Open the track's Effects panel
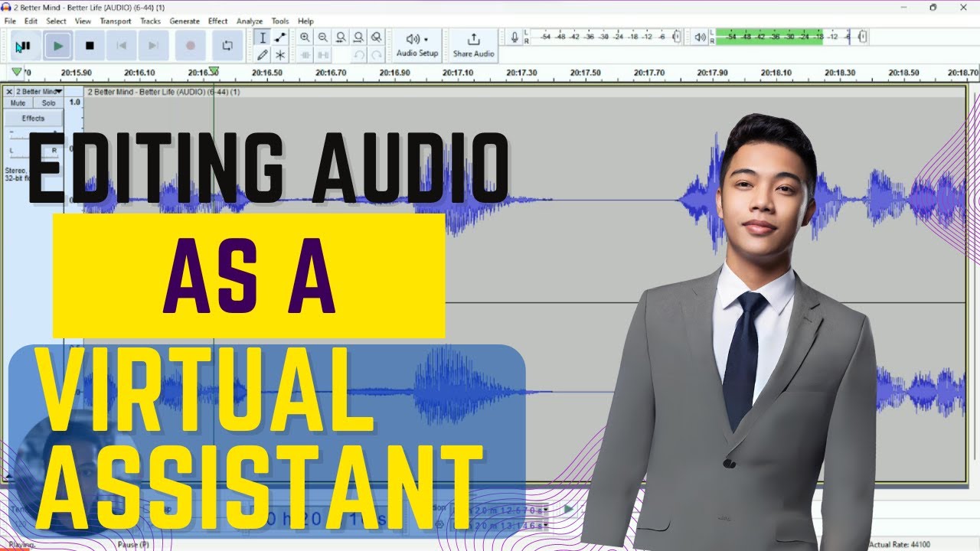 click(33, 118)
